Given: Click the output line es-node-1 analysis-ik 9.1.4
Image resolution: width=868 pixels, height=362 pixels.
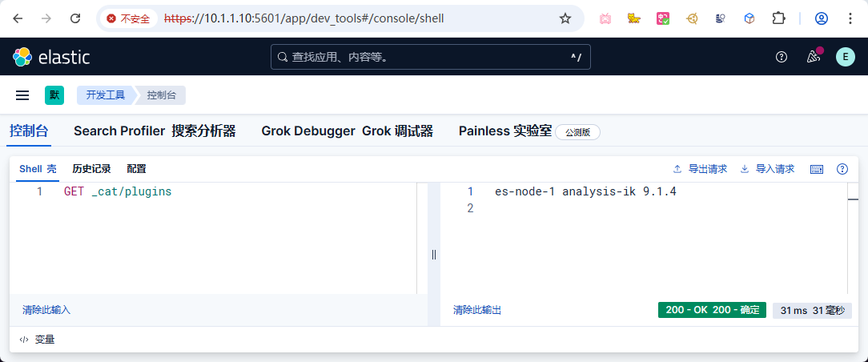Looking at the screenshot, I should coord(585,192).
